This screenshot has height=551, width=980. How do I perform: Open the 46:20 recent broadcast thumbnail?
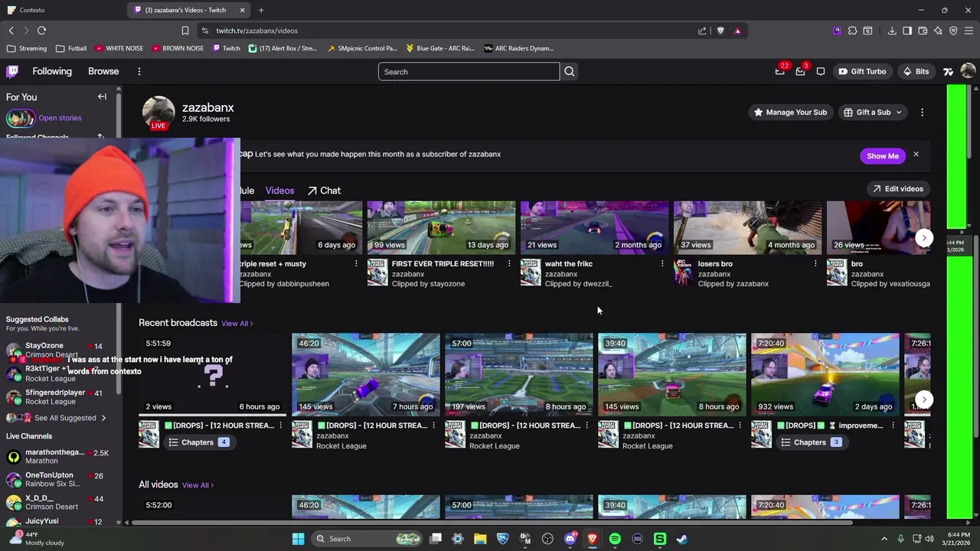(366, 374)
